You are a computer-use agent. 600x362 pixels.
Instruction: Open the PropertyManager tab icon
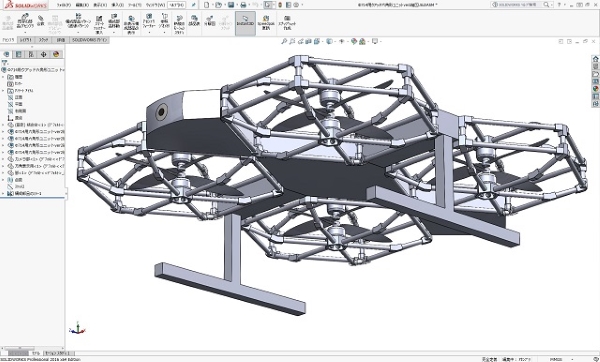tap(18, 54)
